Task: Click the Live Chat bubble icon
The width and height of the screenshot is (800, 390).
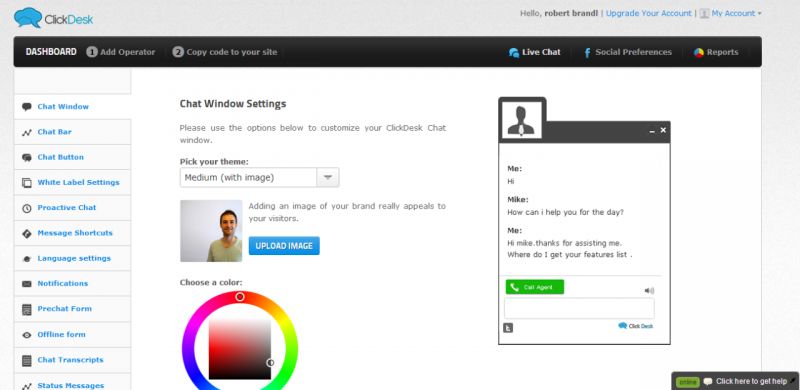Action: point(514,53)
